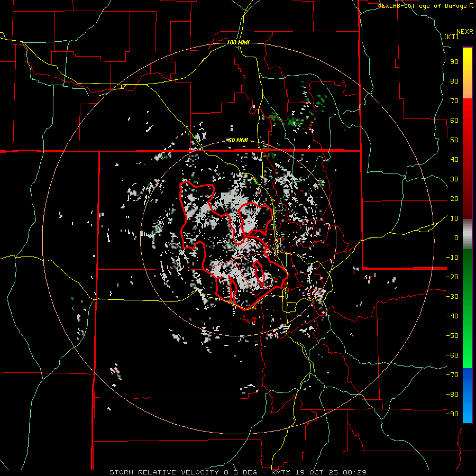Click the NEXR label above the scale
The width and height of the screenshot is (476, 476).
(464, 31)
